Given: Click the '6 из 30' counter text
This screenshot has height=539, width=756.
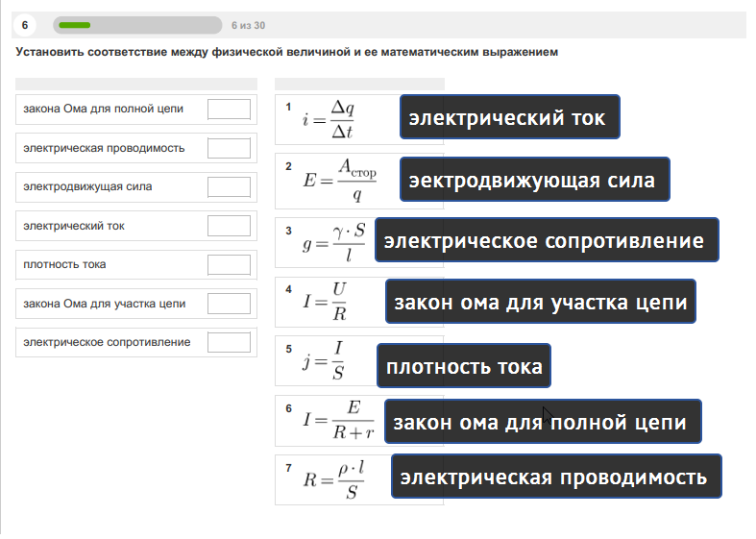Looking at the screenshot, I should pyautogui.click(x=248, y=26).
